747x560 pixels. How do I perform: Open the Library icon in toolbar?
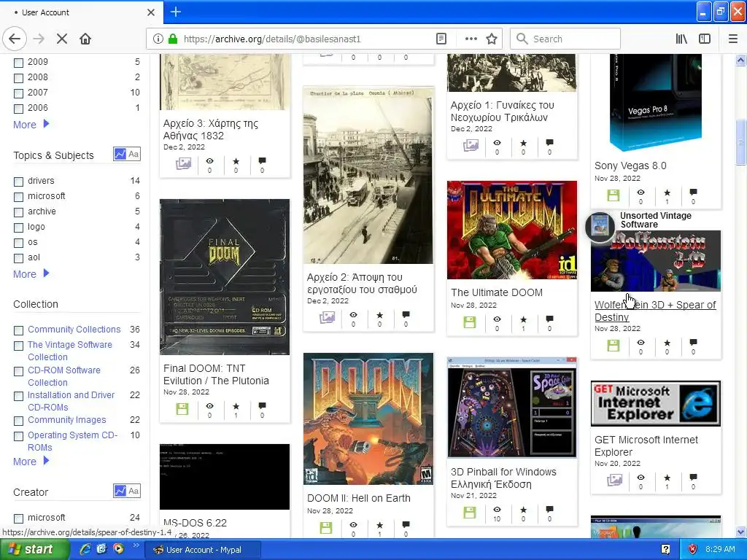point(681,39)
